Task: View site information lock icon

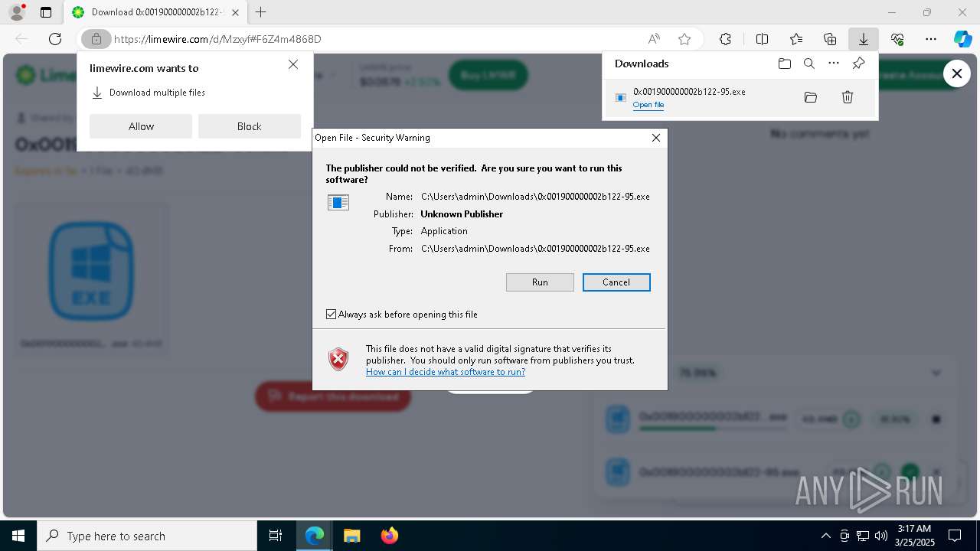Action: [96, 39]
